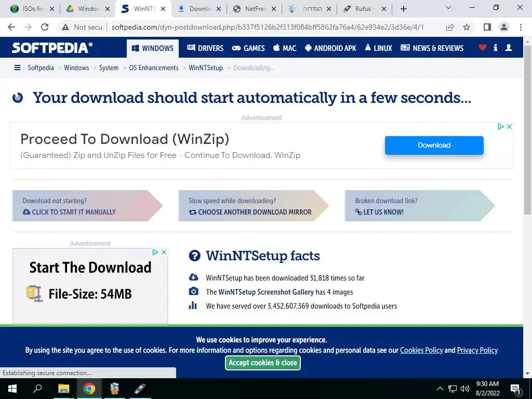
Task: Close the Start The Download ad
Action: tap(164, 252)
